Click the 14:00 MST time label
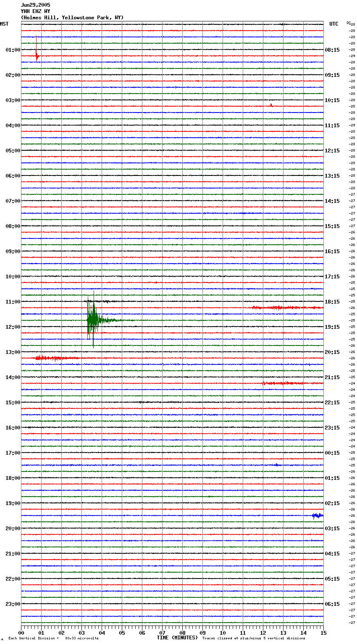 tap(13, 377)
